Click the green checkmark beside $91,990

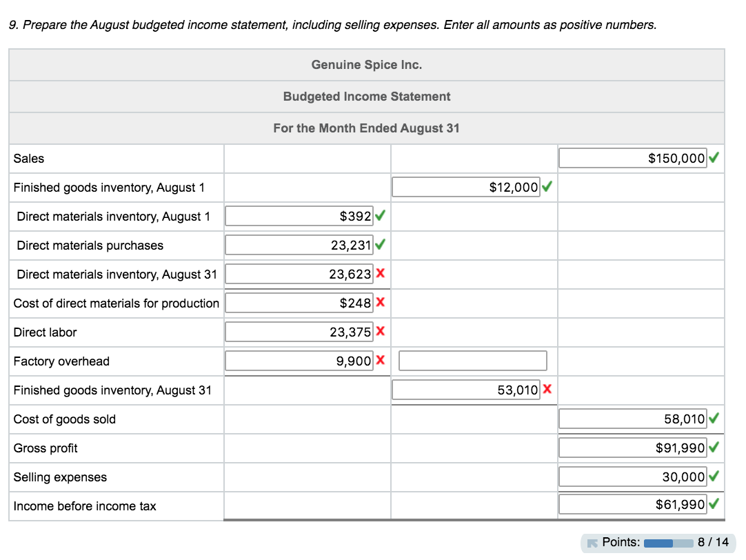(x=714, y=447)
